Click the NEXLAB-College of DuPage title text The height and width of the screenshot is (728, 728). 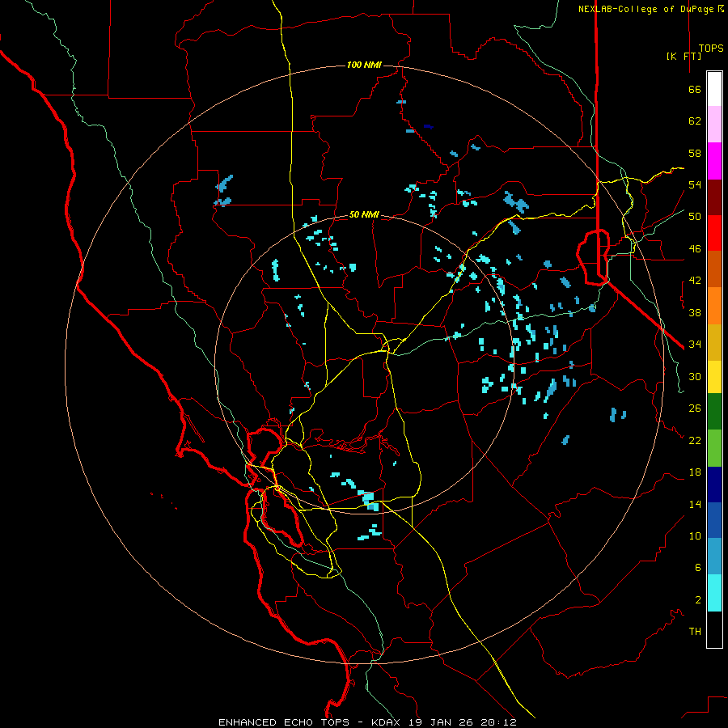click(650, 9)
